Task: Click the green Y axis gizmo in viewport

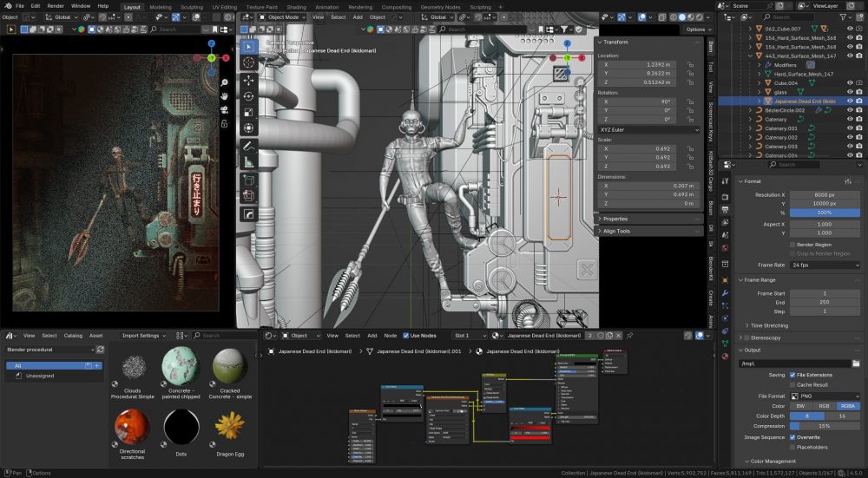Action: [568, 58]
